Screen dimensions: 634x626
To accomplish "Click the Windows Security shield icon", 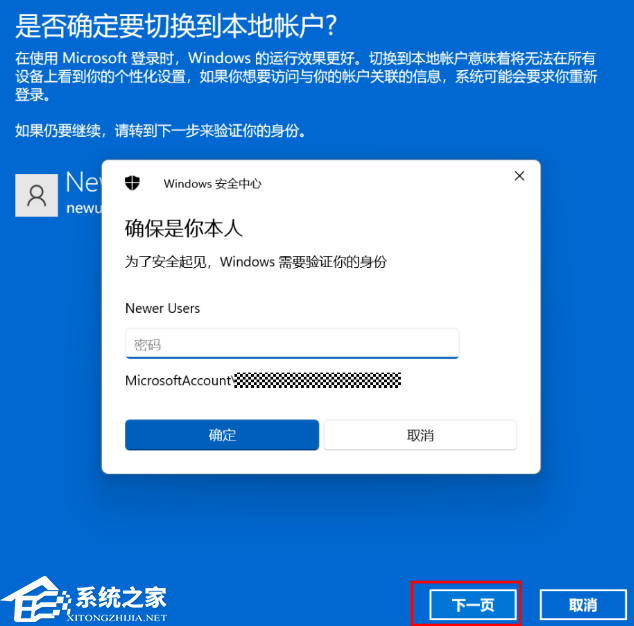I will [132, 183].
